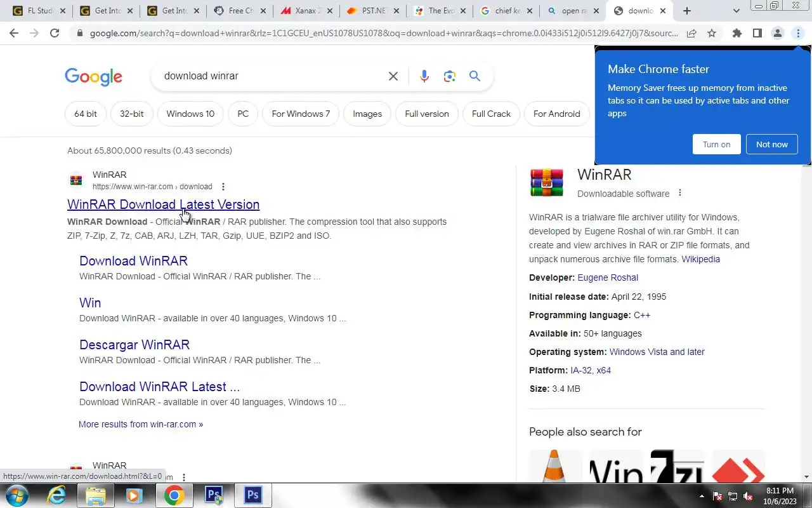Select the Windows 10 filter chip
The image size is (812, 508).
(190, 114)
